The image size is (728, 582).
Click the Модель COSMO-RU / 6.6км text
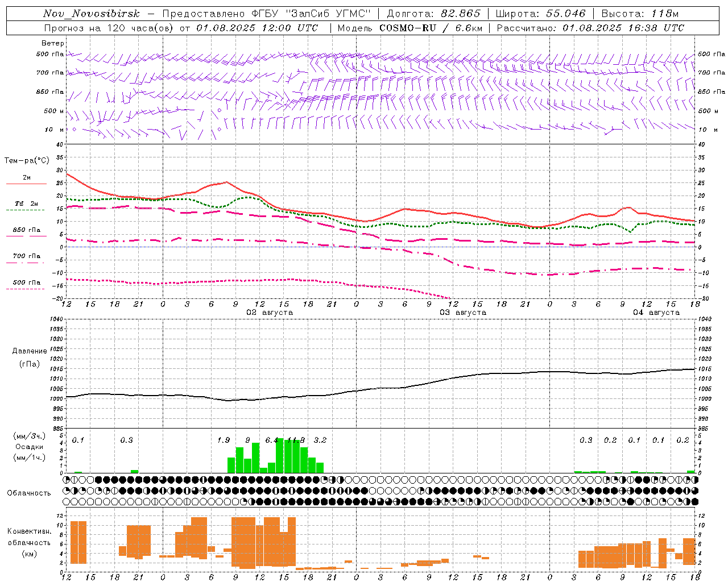point(409,28)
